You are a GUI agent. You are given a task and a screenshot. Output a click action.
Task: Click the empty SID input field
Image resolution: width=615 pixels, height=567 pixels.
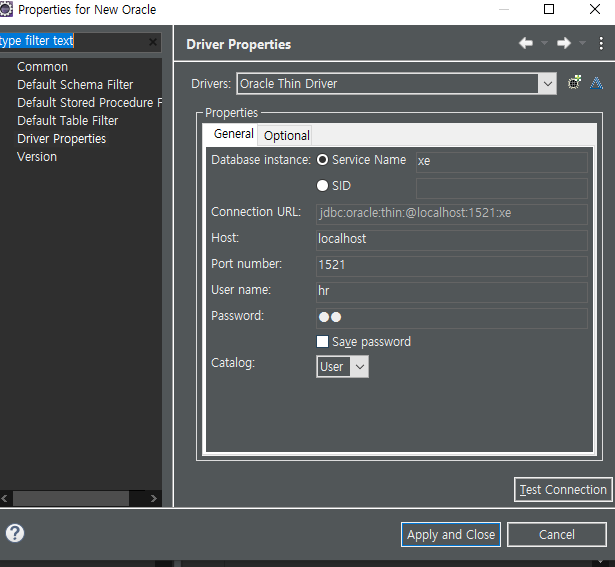click(x=502, y=188)
